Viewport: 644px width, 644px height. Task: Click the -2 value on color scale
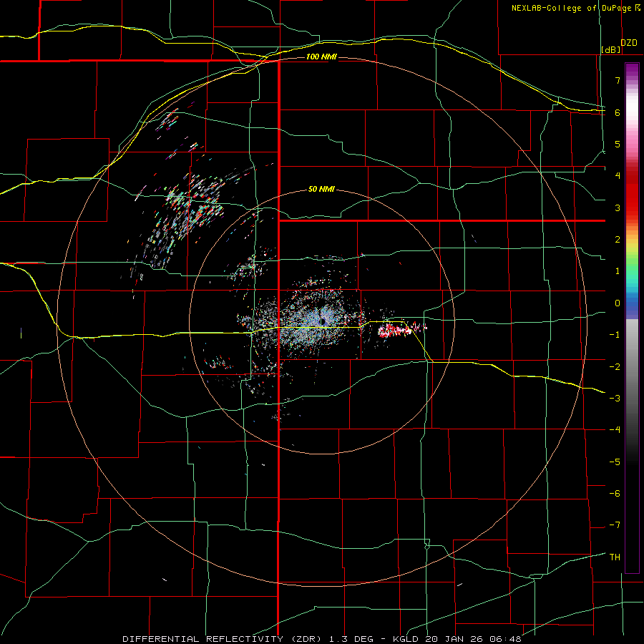tap(615, 367)
